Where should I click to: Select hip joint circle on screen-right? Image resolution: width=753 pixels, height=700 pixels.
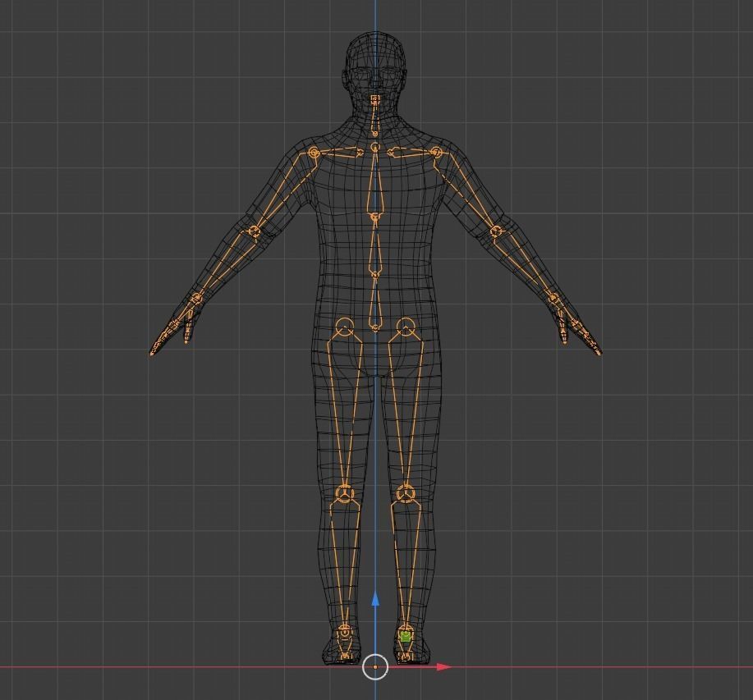[406, 327]
